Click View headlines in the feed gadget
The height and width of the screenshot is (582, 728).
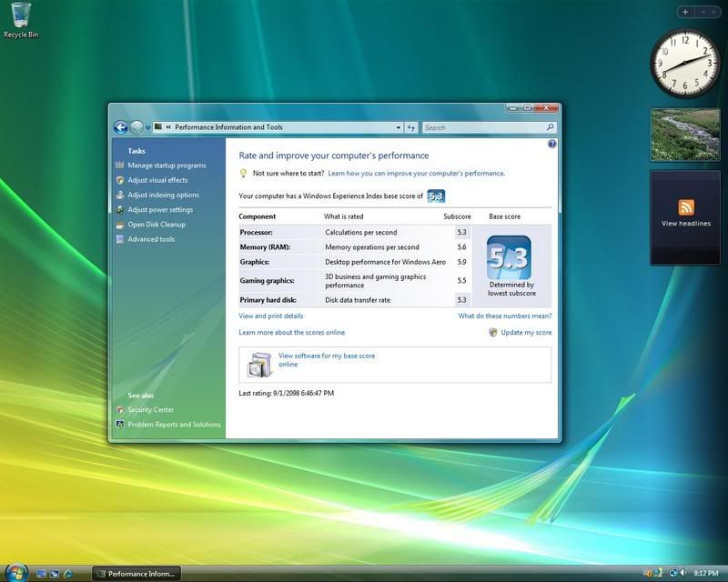[686, 224]
